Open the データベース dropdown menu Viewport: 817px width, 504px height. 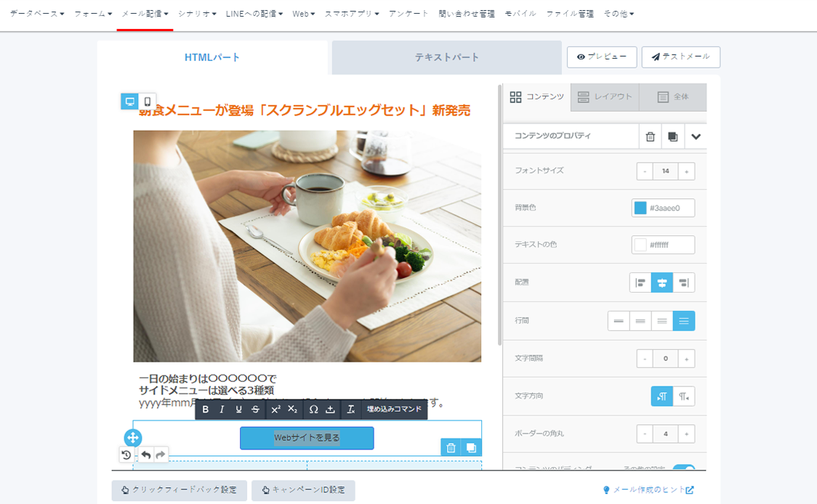(37, 14)
